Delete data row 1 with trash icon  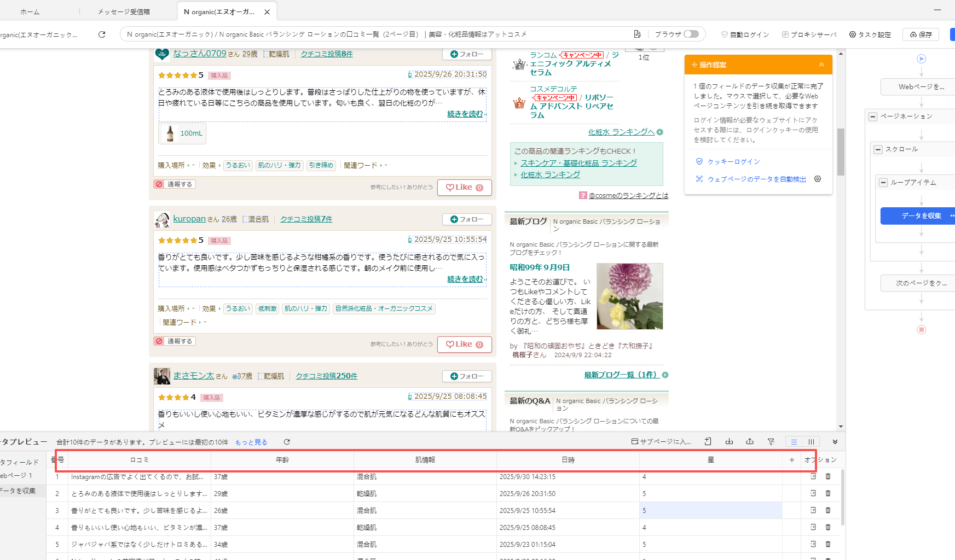828,477
